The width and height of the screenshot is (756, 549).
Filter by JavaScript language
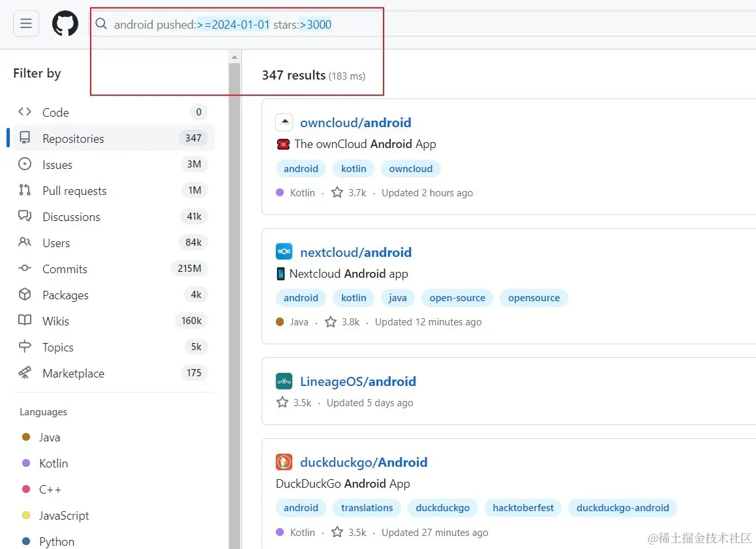(x=64, y=515)
